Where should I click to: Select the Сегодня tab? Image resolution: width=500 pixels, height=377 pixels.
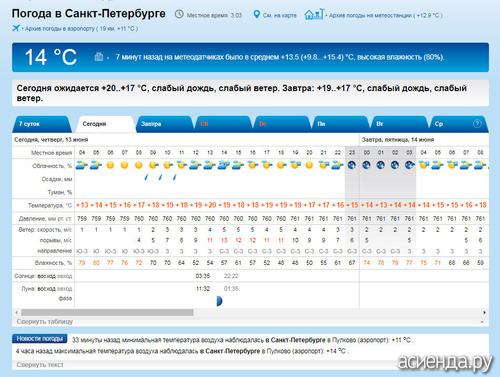(x=105, y=124)
